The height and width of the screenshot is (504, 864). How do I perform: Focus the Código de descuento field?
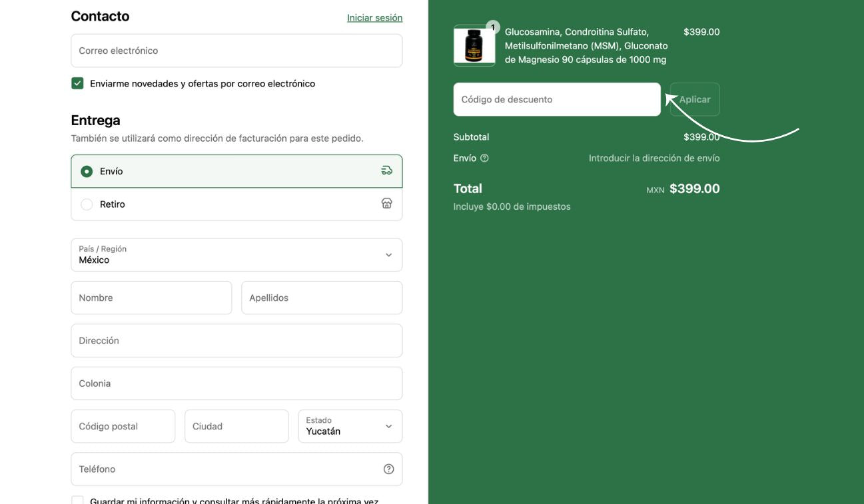[x=556, y=99]
